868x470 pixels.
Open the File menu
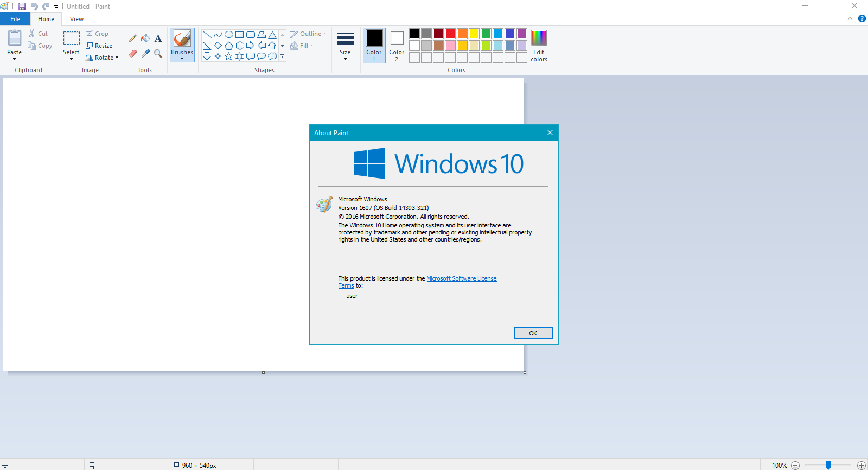click(x=15, y=19)
